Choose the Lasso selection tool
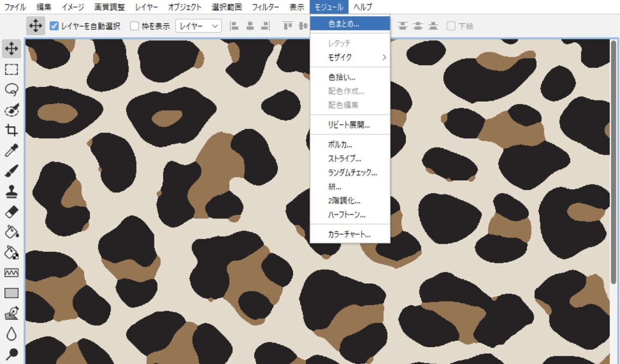 [12, 89]
